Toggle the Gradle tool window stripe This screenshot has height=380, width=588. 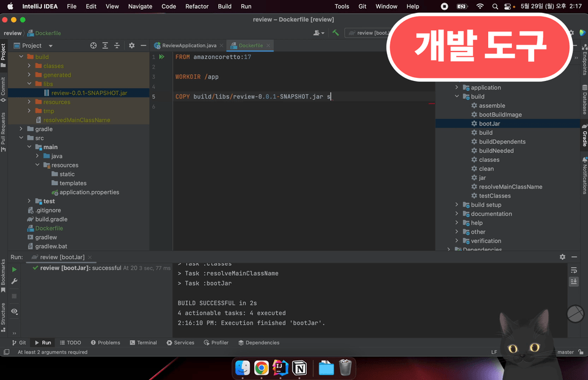tap(584, 134)
